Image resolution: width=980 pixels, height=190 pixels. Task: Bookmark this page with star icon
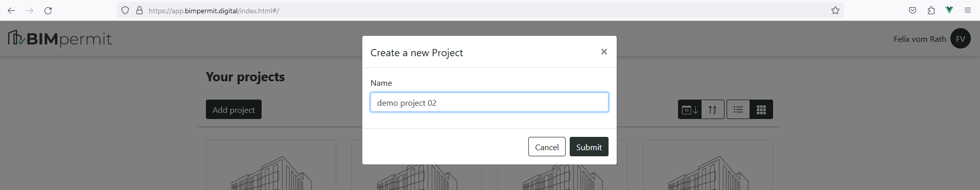coord(835,10)
